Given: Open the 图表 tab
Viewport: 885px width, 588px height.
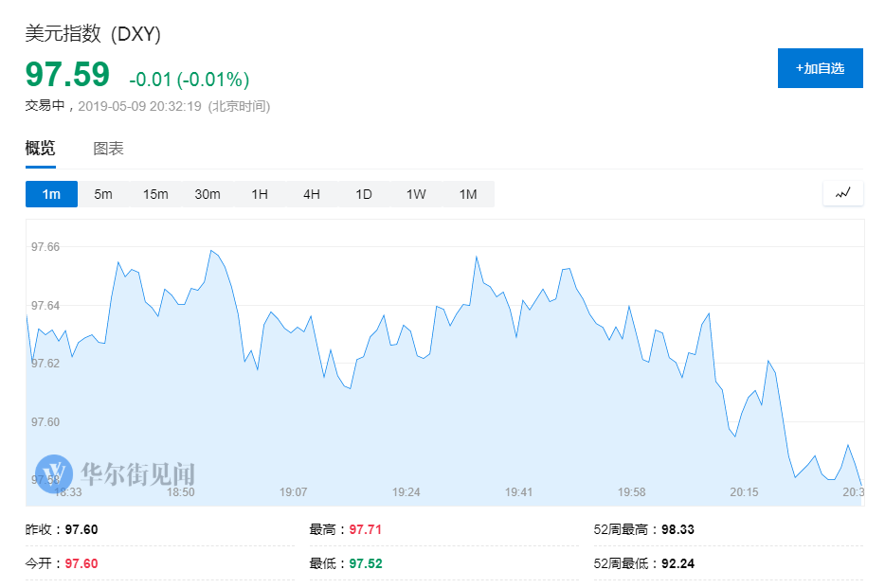Looking at the screenshot, I should pyautogui.click(x=108, y=149).
